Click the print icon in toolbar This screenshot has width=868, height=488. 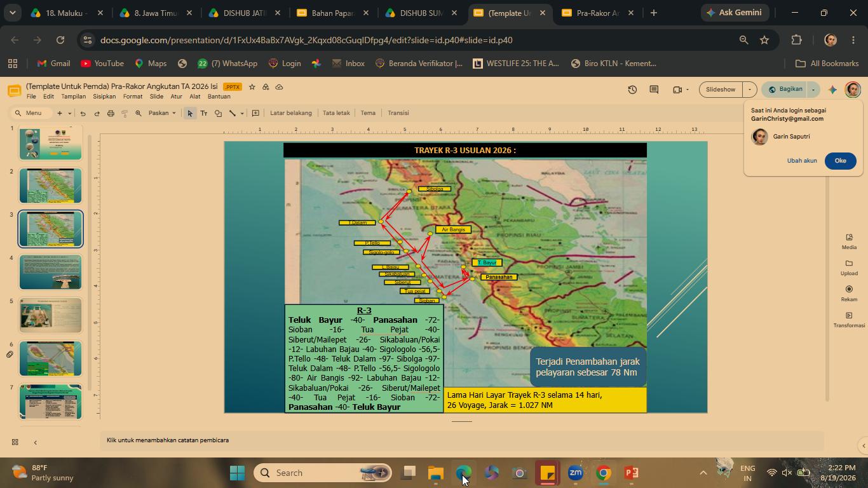pos(111,113)
